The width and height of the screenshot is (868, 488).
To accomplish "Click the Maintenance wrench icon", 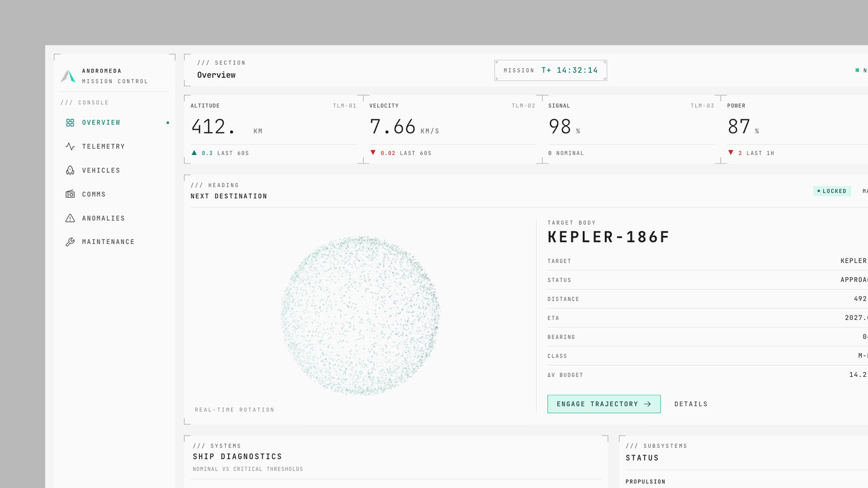I will point(70,242).
